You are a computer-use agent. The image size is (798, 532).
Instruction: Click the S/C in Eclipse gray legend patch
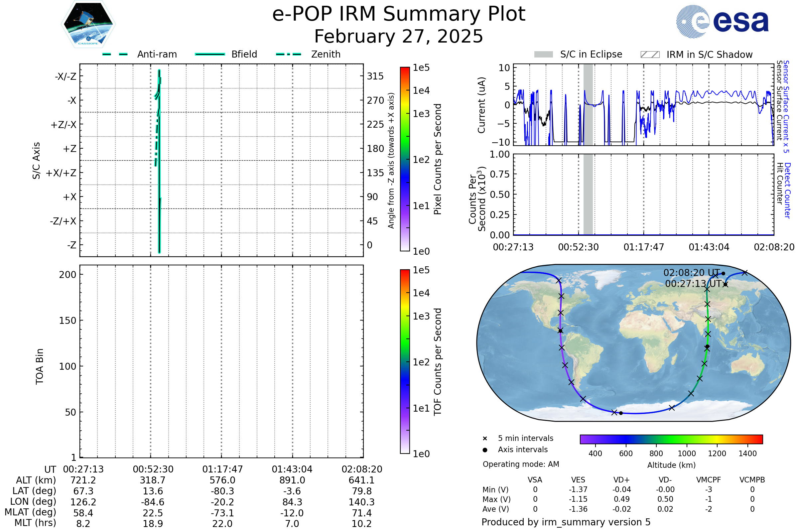544,55
